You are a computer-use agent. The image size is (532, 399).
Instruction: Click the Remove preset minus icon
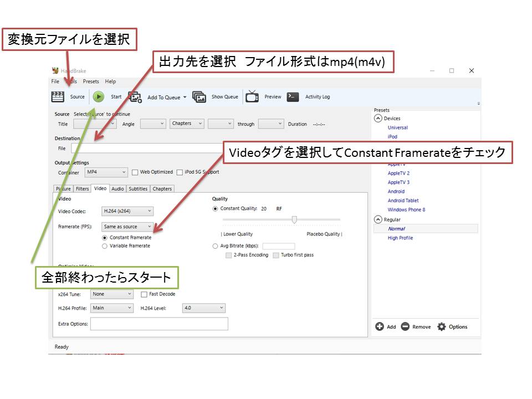click(x=405, y=326)
